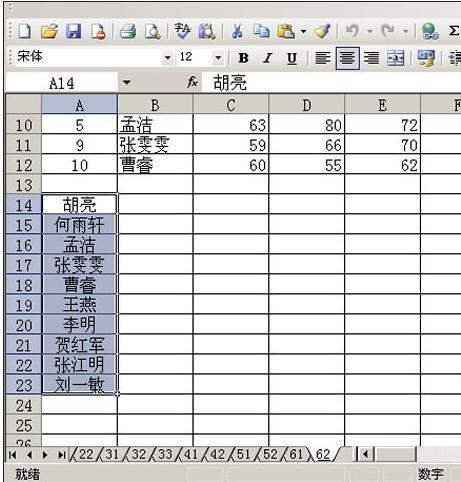Open the font size dropdown arrow
This screenshot has height=482, width=461.
[218, 58]
